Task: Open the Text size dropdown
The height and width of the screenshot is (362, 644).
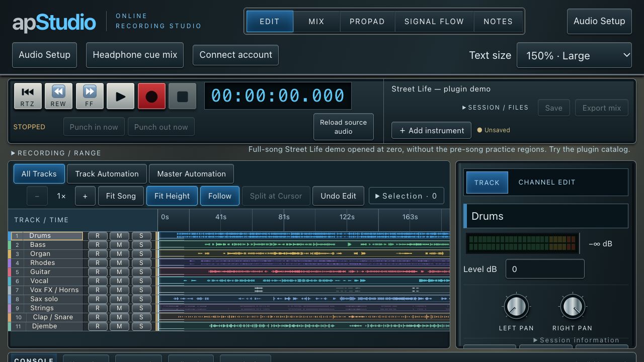Action: (x=574, y=55)
